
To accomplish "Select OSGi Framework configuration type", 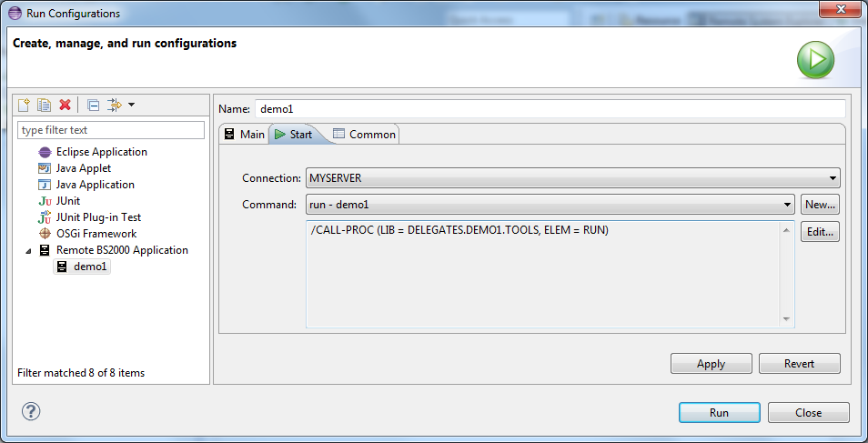I will coord(96,234).
